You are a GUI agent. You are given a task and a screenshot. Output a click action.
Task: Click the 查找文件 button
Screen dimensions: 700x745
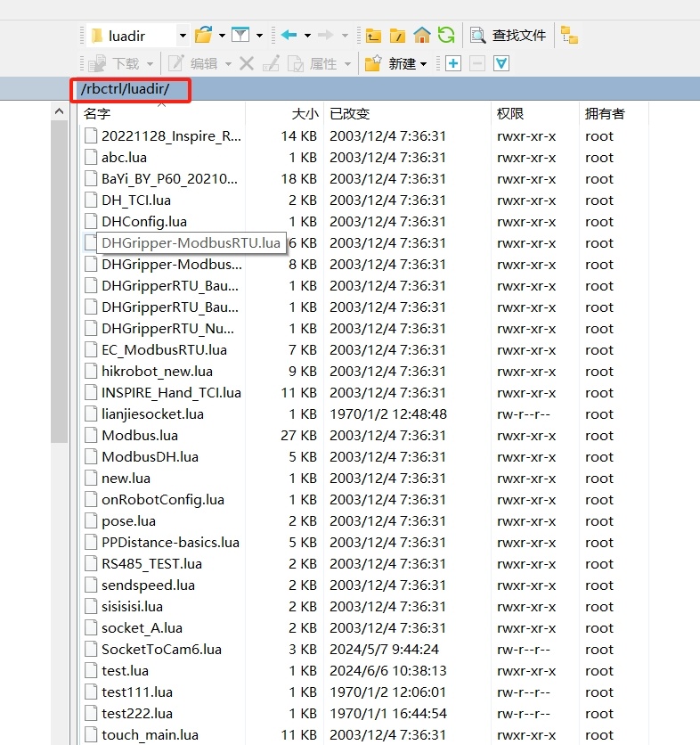508,36
